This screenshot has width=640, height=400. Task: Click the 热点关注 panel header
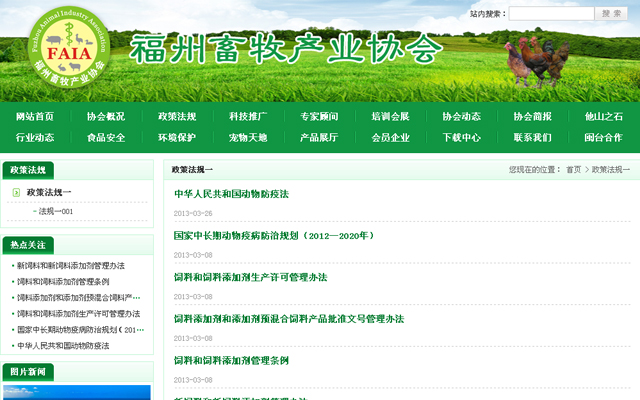click(28, 245)
